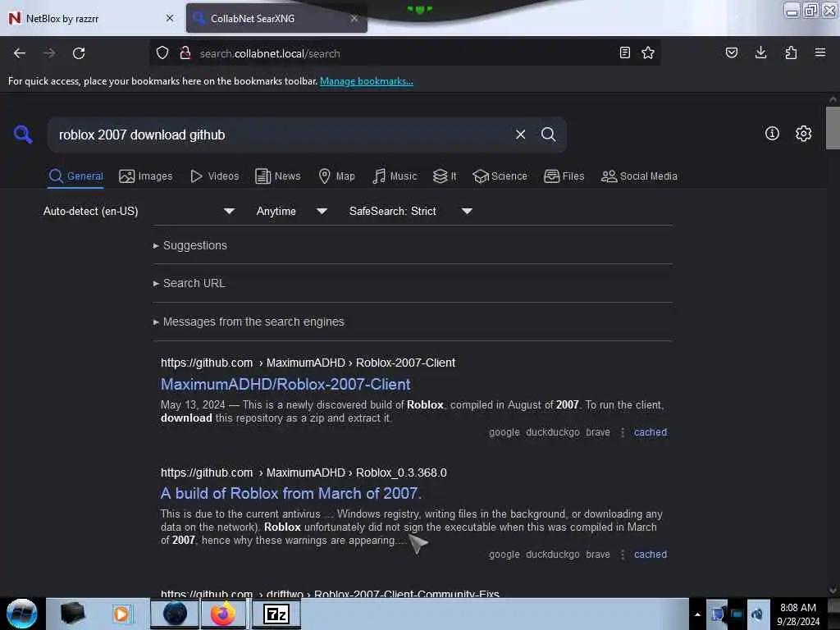Open the downloads panel
This screenshot has height=630, width=840.
(x=760, y=52)
